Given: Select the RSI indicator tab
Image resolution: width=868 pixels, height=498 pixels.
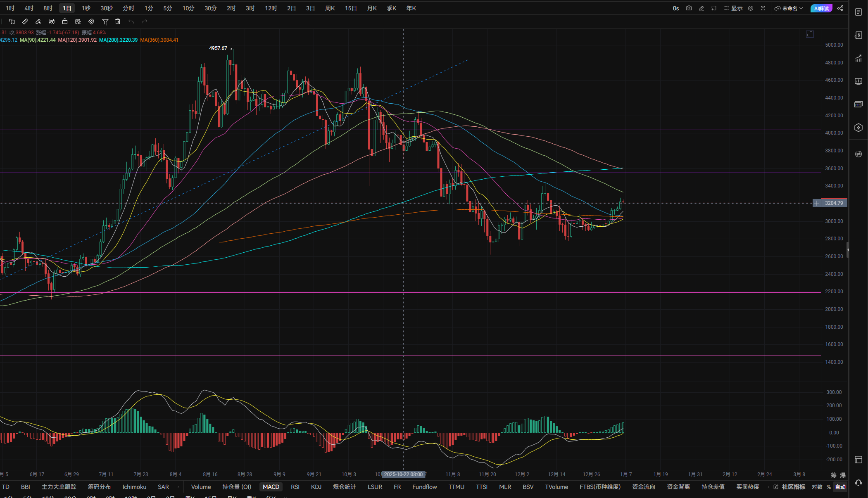Looking at the screenshot, I should pos(295,487).
